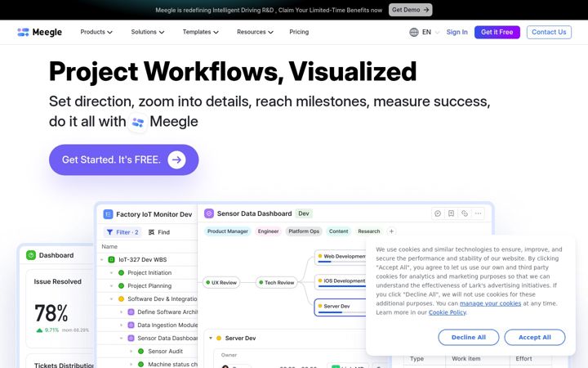Decline all cookies
This screenshot has height=368, width=588.
click(x=469, y=337)
